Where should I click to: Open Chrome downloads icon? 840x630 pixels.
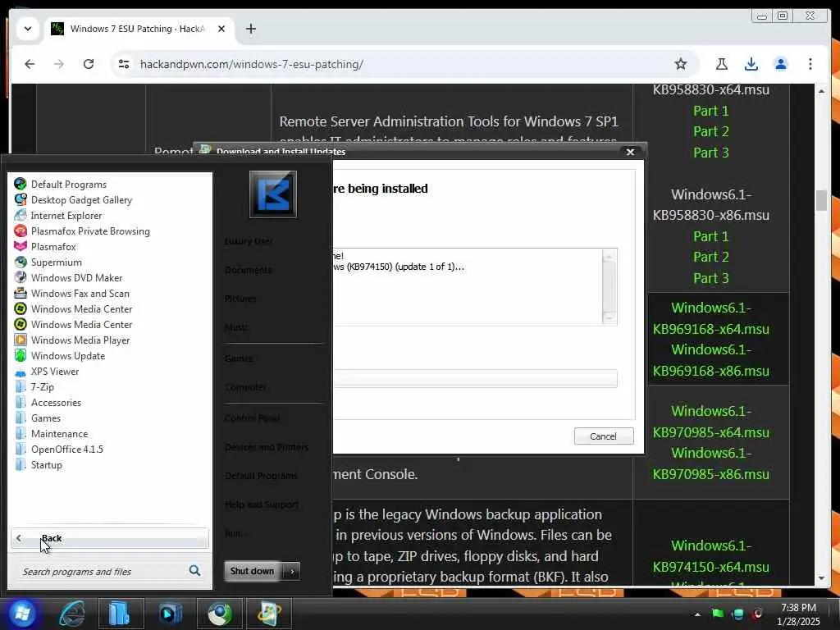[x=751, y=64]
